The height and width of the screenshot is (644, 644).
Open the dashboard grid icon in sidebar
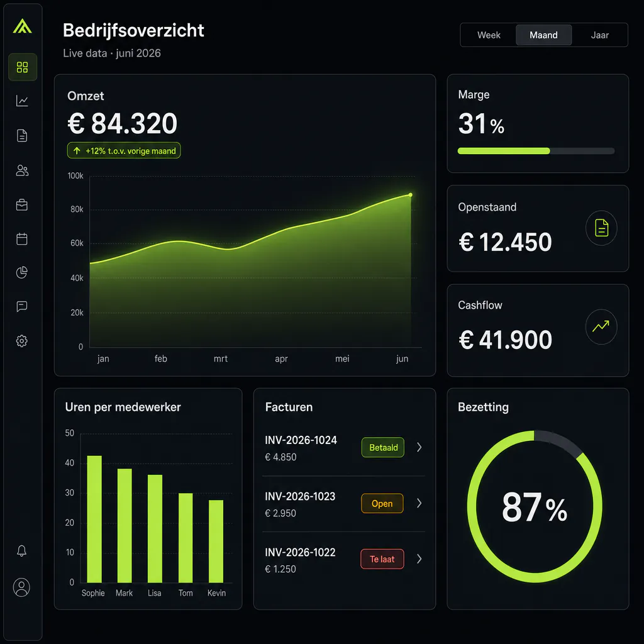(x=22, y=67)
